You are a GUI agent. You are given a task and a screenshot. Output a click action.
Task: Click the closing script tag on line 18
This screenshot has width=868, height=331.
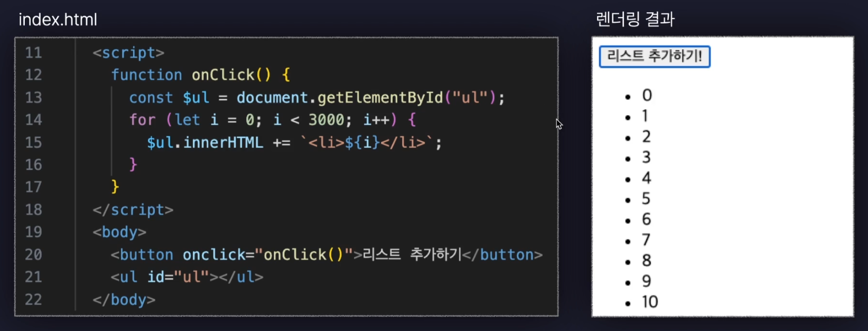point(133,210)
